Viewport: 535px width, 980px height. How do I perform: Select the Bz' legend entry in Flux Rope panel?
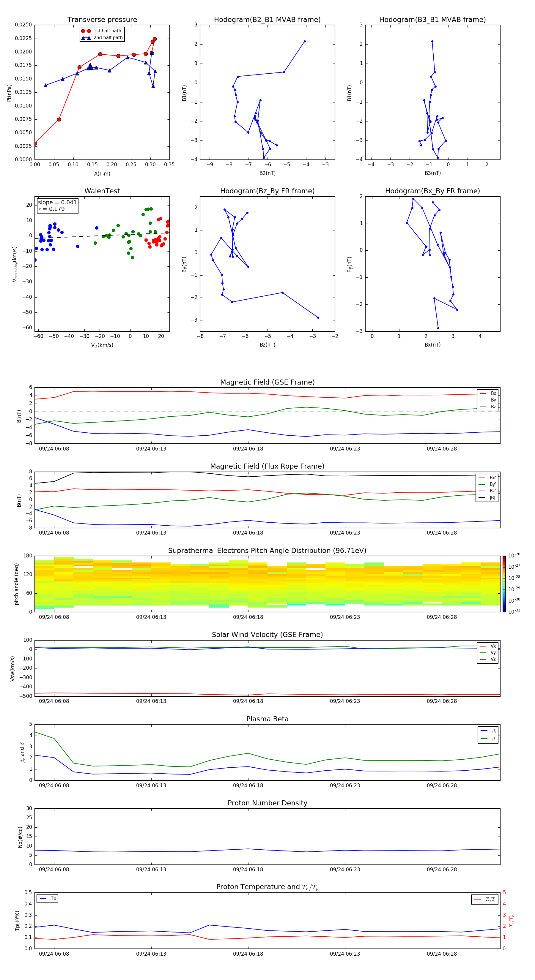(x=487, y=491)
